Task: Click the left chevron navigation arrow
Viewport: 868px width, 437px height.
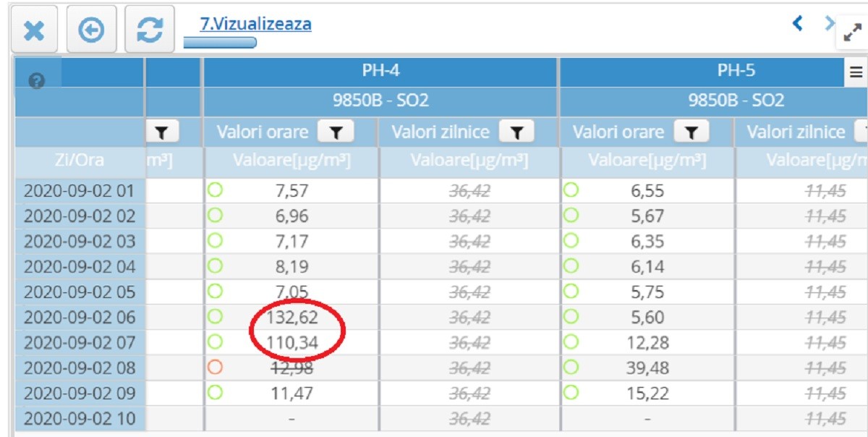Action: point(799,23)
